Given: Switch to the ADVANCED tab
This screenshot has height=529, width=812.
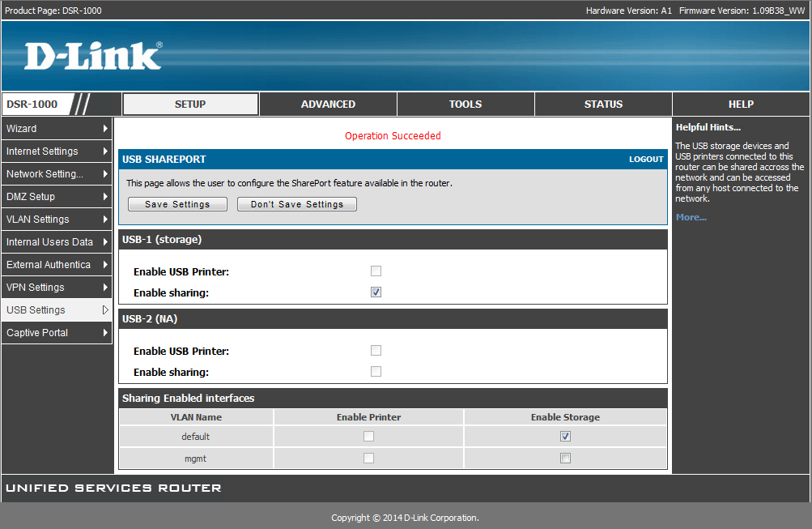Looking at the screenshot, I should (329, 105).
